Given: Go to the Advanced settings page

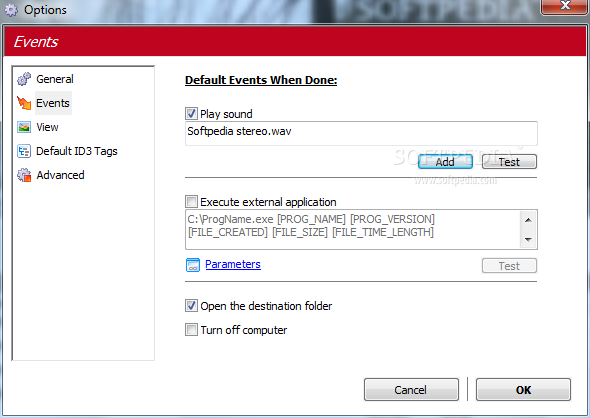Looking at the screenshot, I should [x=60, y=175].
